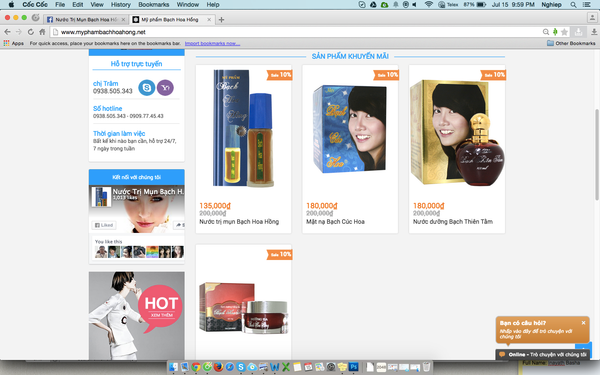Viewport: 600px width, 375px height.
Task: Open Spotlight search in menu bar
Action: click(573, 5)
